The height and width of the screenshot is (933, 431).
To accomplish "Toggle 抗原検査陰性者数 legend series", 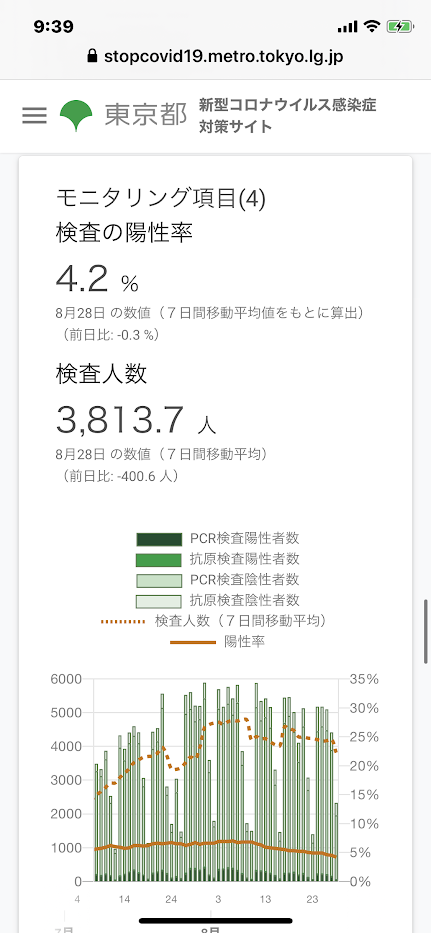I will 218,600.
